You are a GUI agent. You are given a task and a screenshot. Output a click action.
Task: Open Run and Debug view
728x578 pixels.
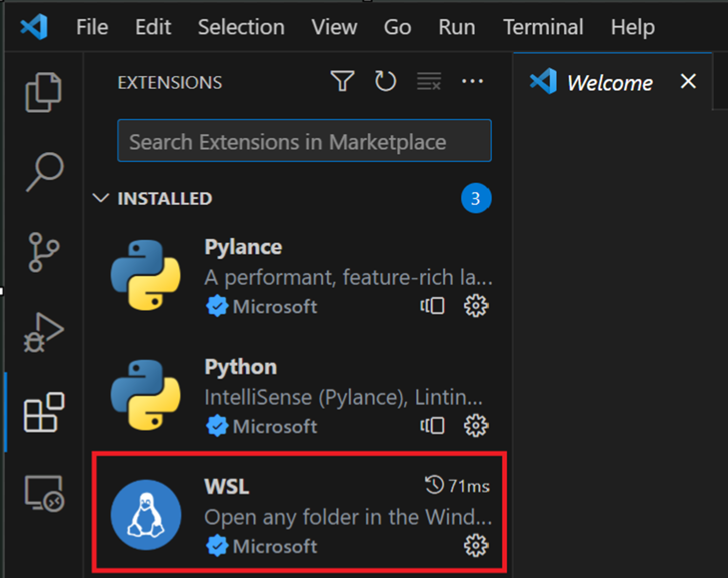coord(44,332)
